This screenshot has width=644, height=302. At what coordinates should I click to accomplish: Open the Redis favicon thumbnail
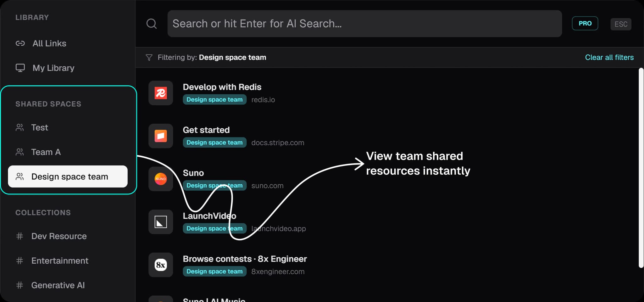pyautogui.click(x=161, y=93)
